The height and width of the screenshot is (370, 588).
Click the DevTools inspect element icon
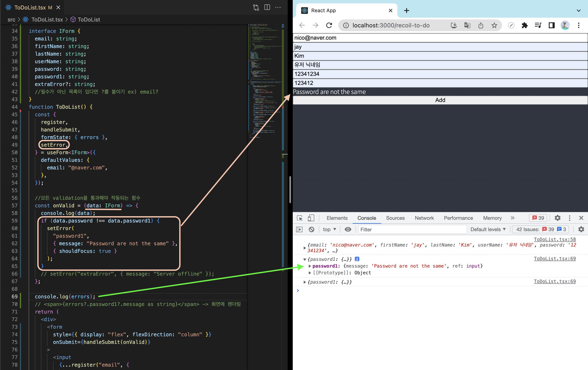[300, 218]
